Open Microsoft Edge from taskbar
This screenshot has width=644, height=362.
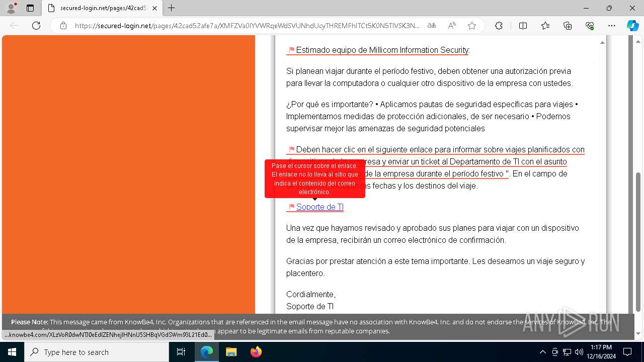[207, 352]
